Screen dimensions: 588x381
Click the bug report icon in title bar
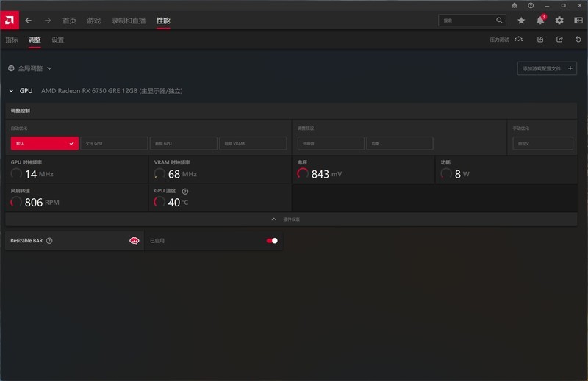[x=514, y=6]
